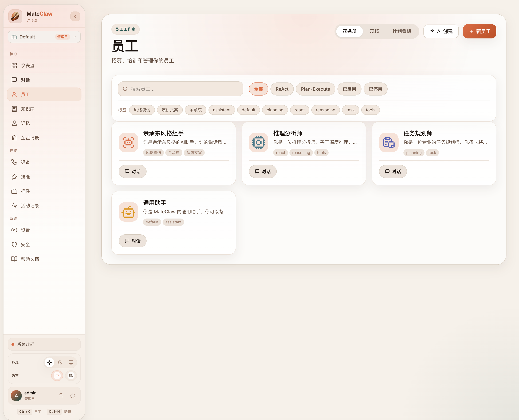Open 技能 skills page
The image size is (519, 420).
(44, 177)
